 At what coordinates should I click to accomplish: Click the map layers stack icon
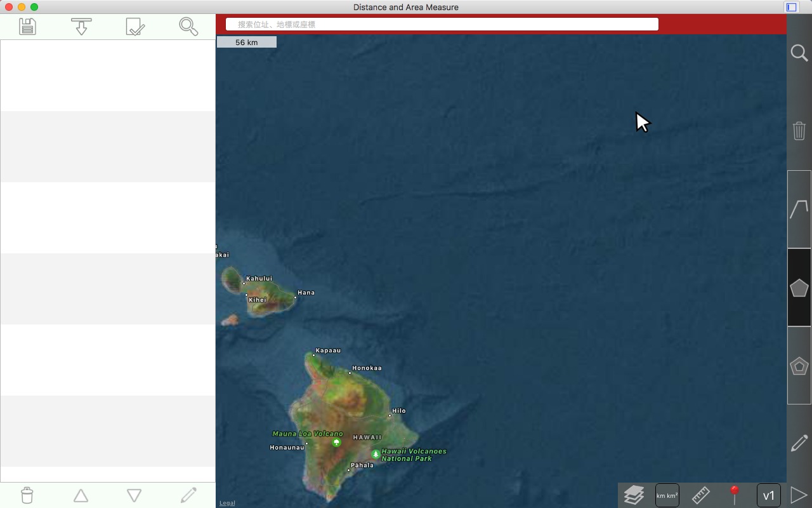634,495
